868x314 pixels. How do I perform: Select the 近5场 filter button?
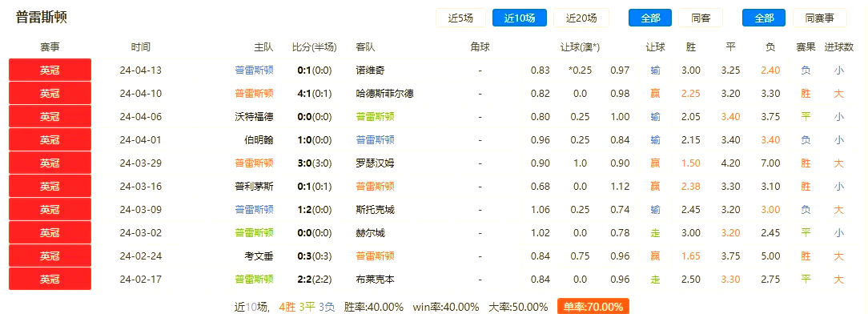click(x=460, y=18)
